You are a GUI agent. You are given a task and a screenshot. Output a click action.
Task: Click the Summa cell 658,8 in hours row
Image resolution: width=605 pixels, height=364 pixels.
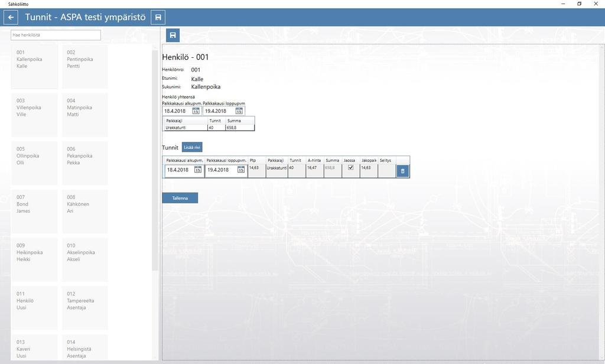point(333,171)
